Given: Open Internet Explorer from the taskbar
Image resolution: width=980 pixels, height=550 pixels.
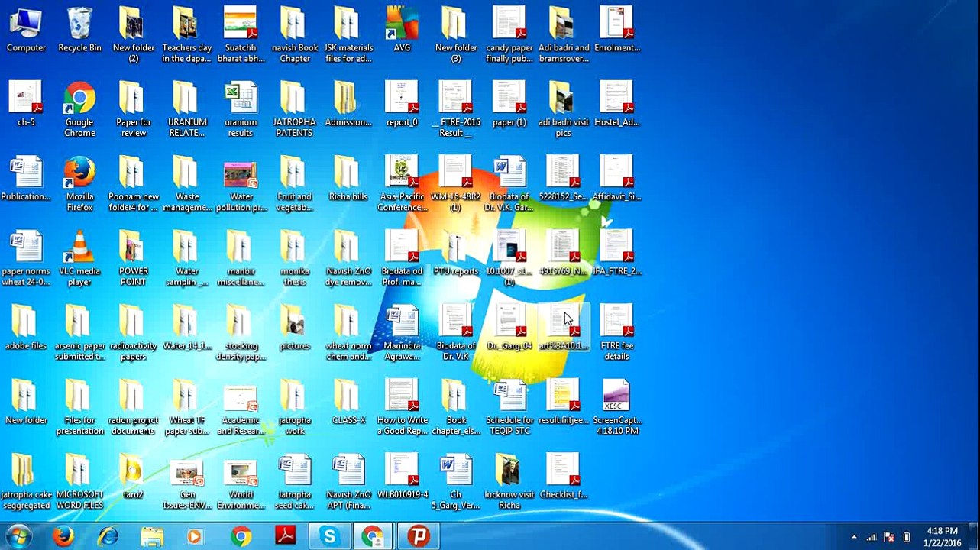Looking at the screenshot, I should click(x=108, y=536).
